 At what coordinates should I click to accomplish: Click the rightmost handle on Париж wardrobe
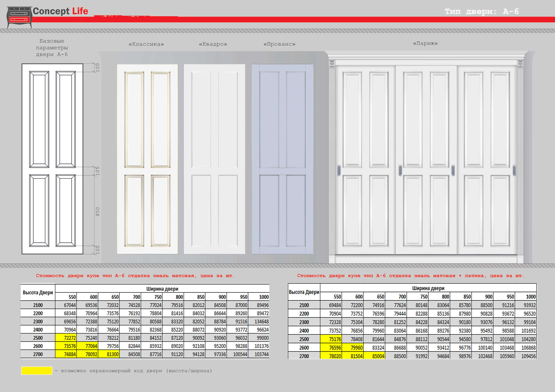point(514,170)
